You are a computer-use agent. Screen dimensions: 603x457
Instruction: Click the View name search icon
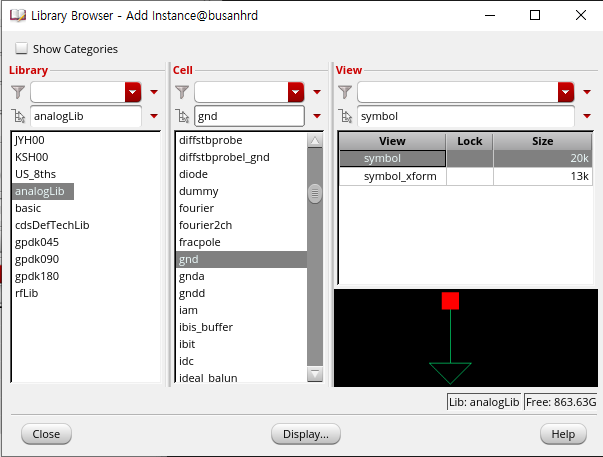(345, 116)
